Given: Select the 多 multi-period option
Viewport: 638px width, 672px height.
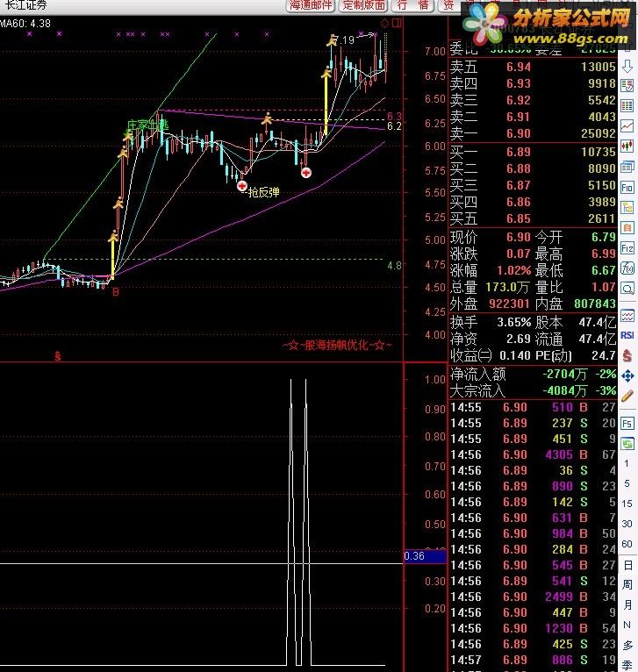Looking at the screenshot, I should 627,646.
